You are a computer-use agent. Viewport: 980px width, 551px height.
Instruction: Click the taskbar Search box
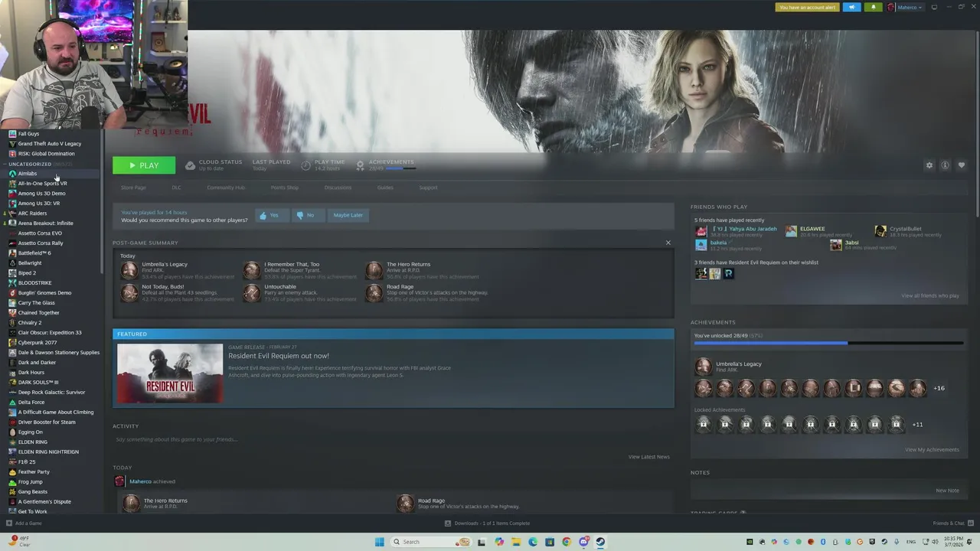coord(430,542)
